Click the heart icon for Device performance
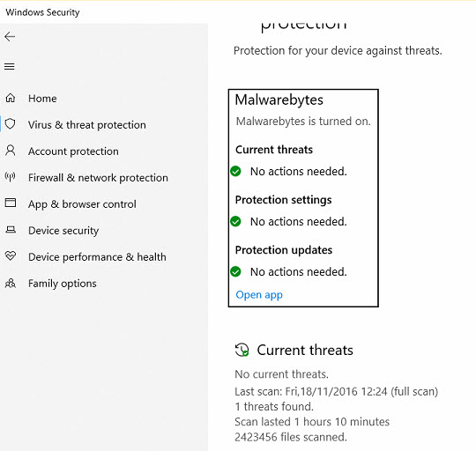This screenshot has width=476, height=451. point(11,256)
